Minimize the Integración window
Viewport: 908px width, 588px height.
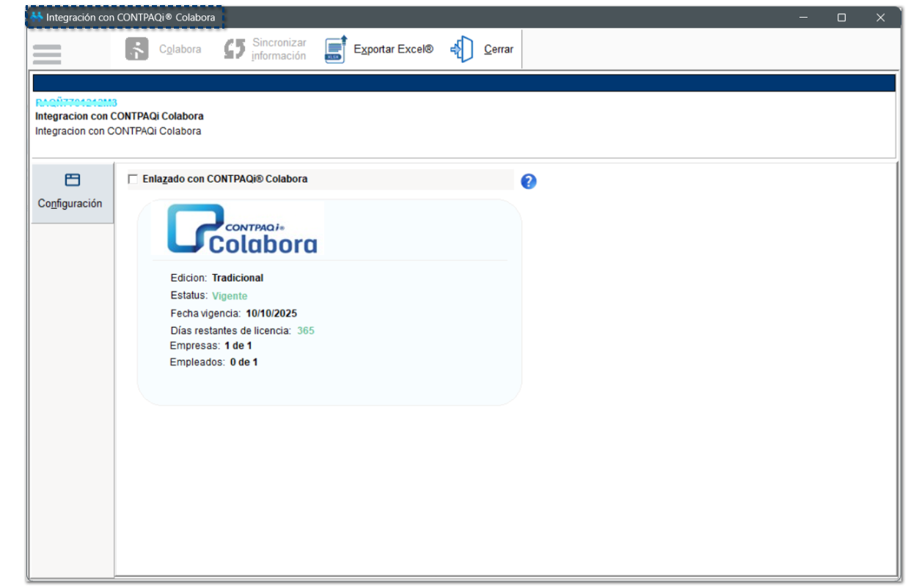(804, 18)
